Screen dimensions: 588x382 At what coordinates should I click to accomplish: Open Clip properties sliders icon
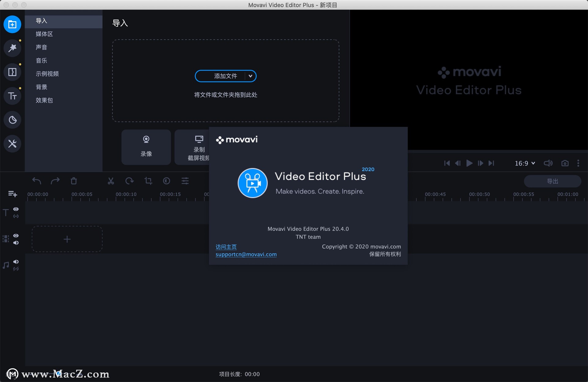pos(185,181)
